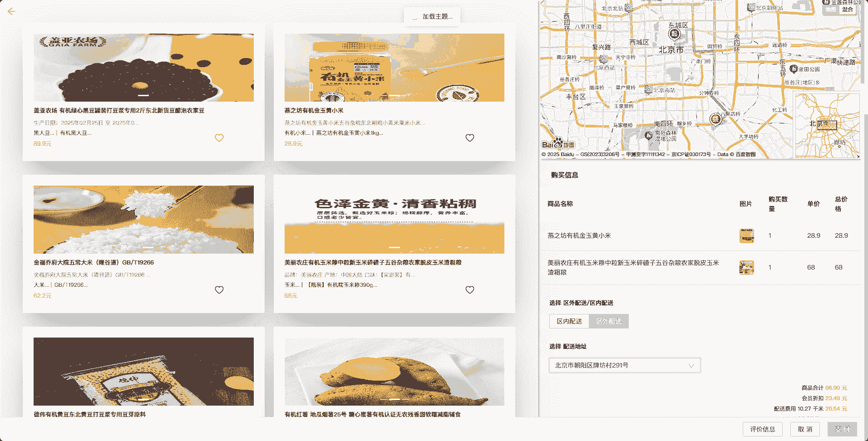
Task: Click the 89.9元 price label
Action: click(x=42, y=144)
